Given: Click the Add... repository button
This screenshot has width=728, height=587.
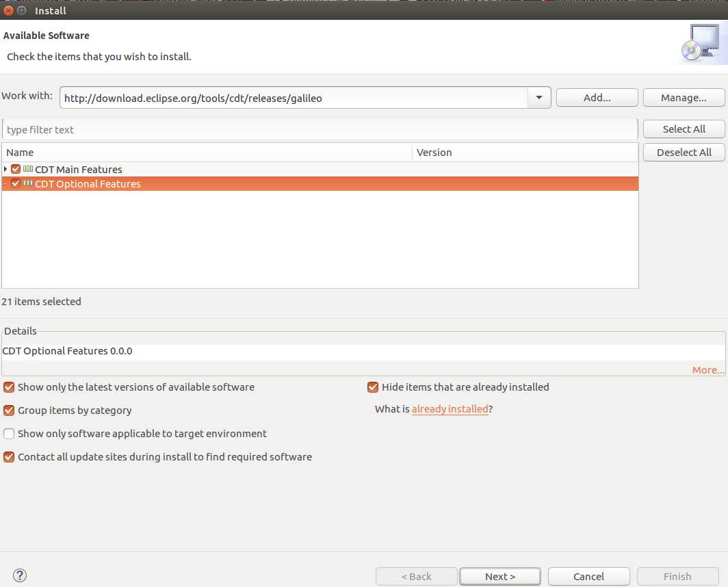Looking at the screenshot, I should (x=597, y=98).
